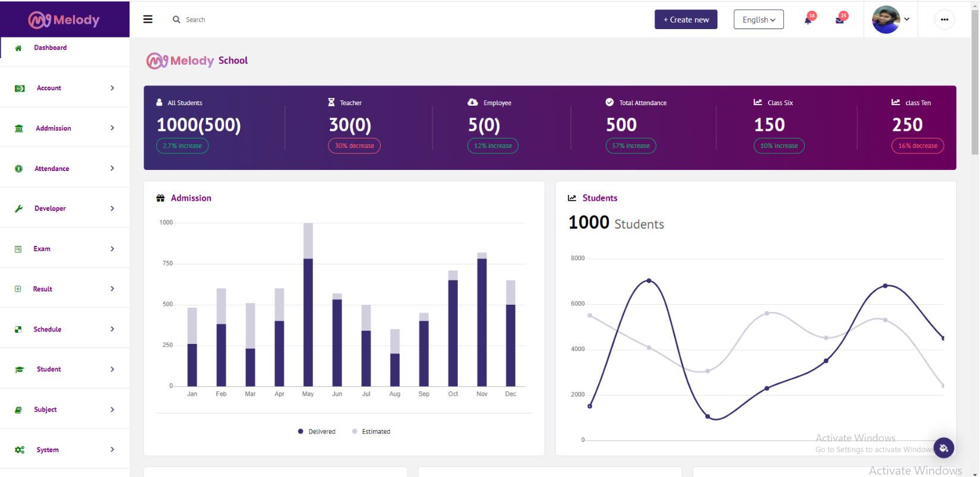Expand the Subject menu chevron
Screen dimensions: 980x477
tap(112, 410)
